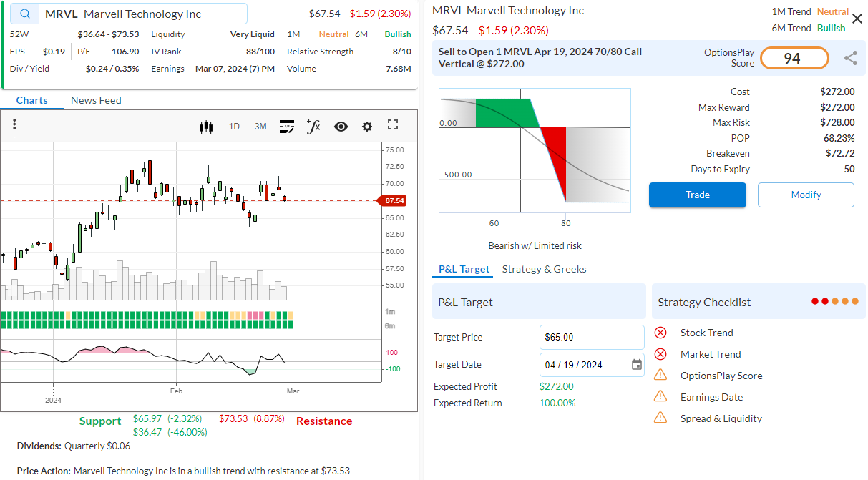868x480 pixels.
Task: Click the Strategy Checklist status dots
Action: 835,302
